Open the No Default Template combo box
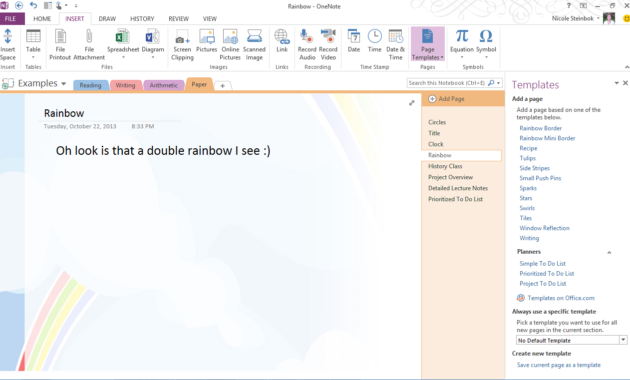The image size is (630, 380). point(571,340)
